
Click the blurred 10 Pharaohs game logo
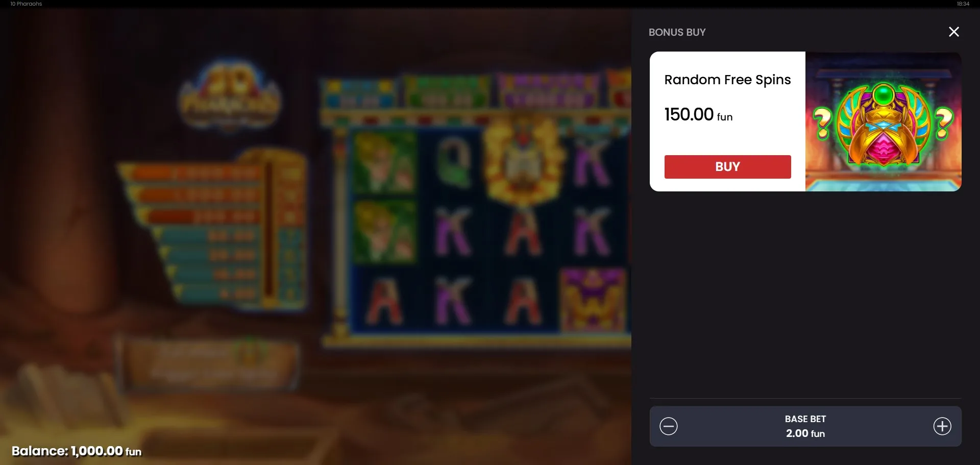[x=230, y=97]
